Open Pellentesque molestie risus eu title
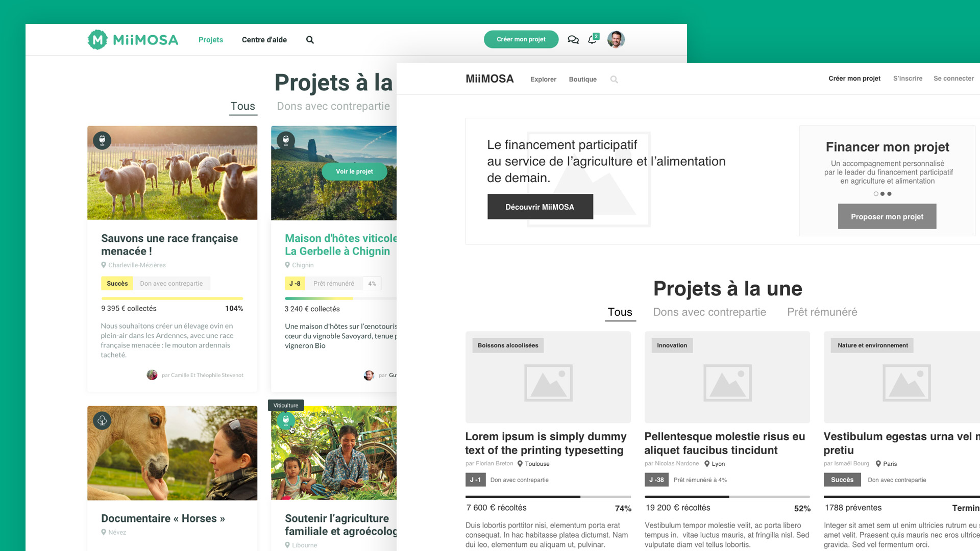 (x=725, y=443)
